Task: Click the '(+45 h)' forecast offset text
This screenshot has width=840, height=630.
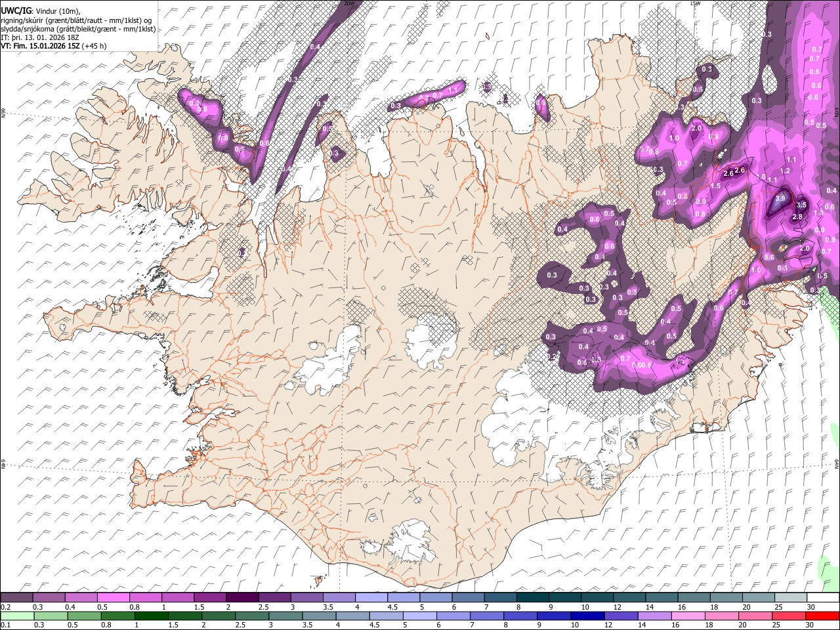Action: click(x=94, y=46)
